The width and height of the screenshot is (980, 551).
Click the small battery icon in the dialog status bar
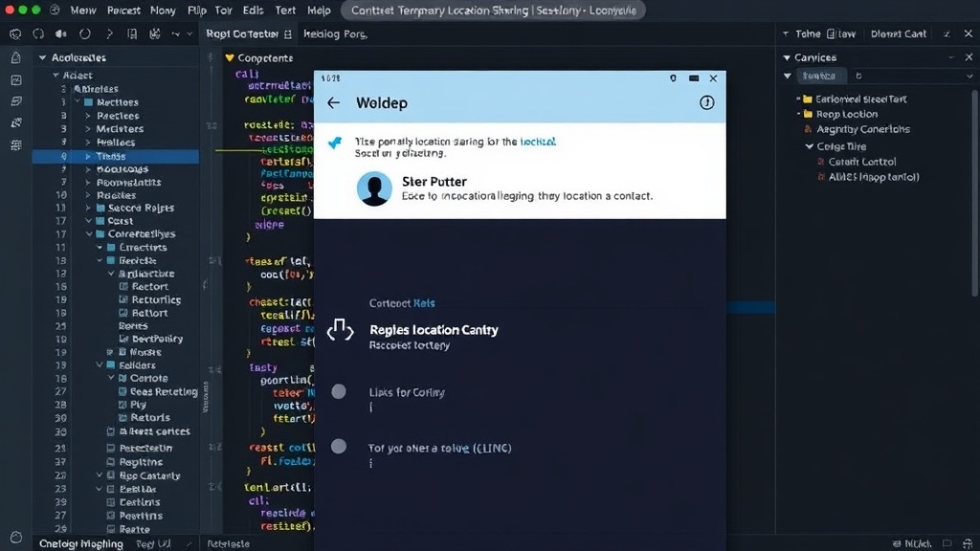[694, 78]
